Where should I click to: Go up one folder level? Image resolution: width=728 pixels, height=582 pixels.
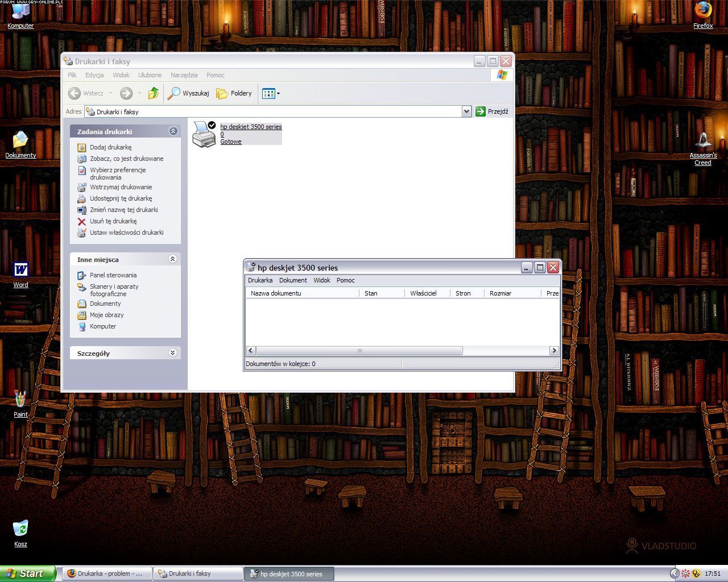153,93
